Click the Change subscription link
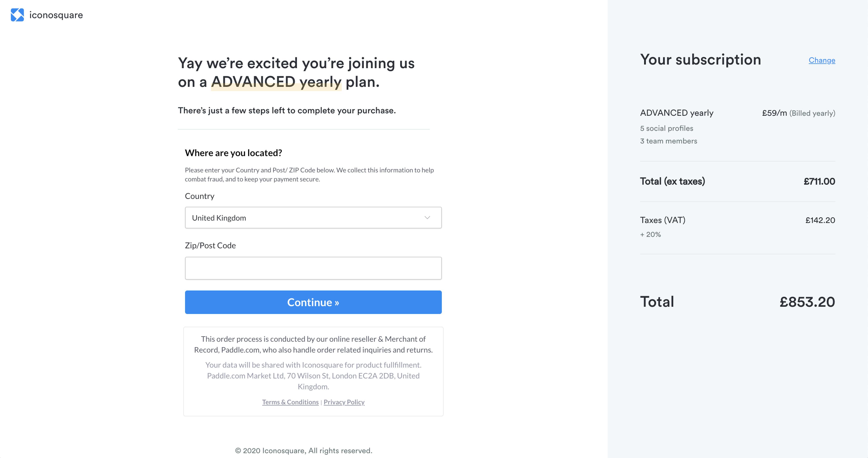Viewport: 868px width, 458px height. (x=821, y=60)
